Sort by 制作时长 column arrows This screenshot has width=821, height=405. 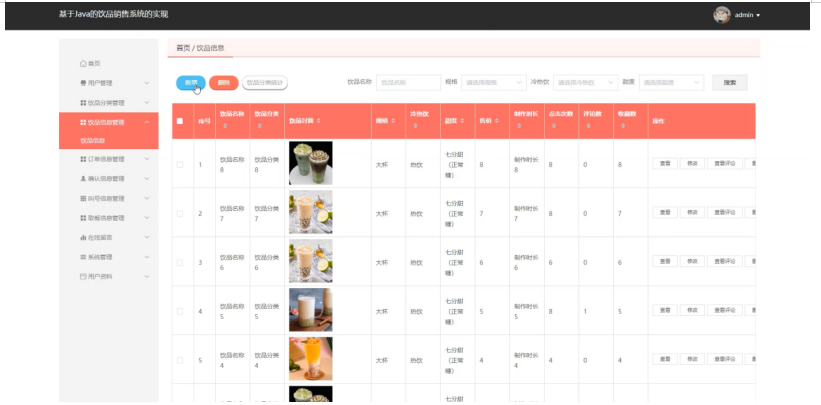(x=519, y=126)
